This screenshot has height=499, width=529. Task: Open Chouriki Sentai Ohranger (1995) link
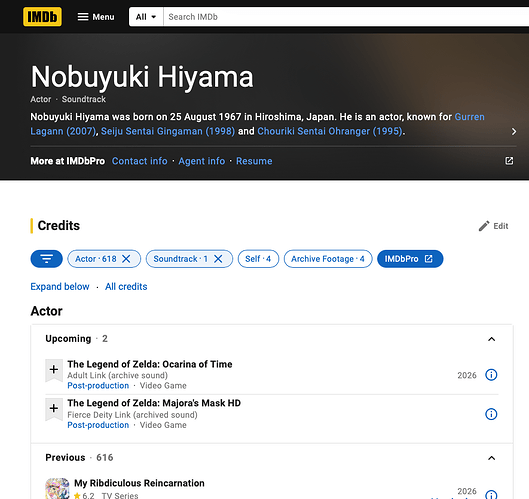point(330,131)
